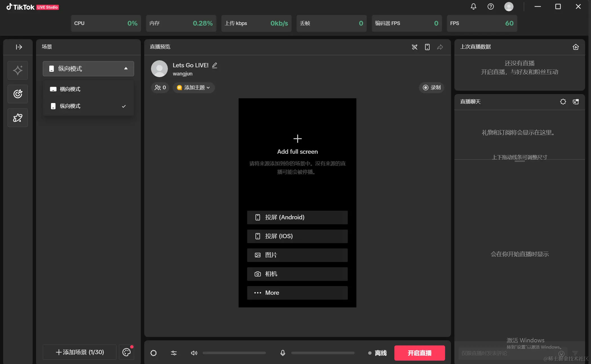Image resolution: width=591 pixels, height=364 pixels.
Task: Choose 投屏 (Android) source option
Action: click(297, 217)
